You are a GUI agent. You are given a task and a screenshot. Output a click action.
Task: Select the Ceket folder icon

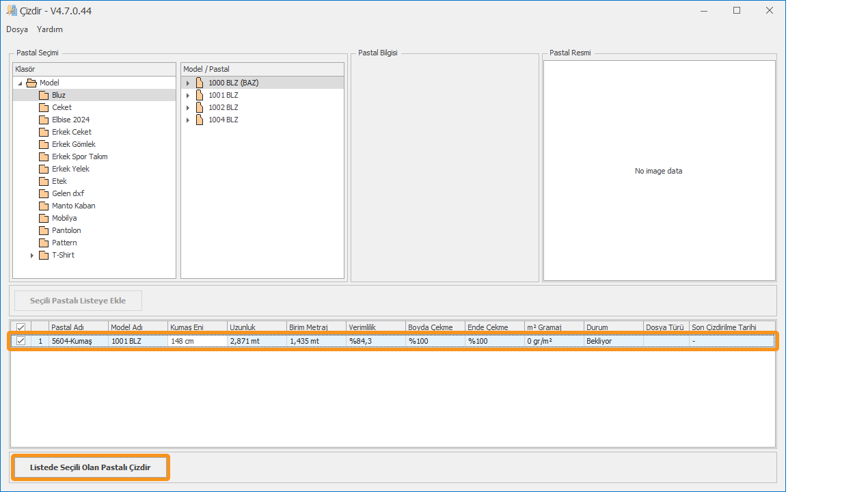(44, 107)
